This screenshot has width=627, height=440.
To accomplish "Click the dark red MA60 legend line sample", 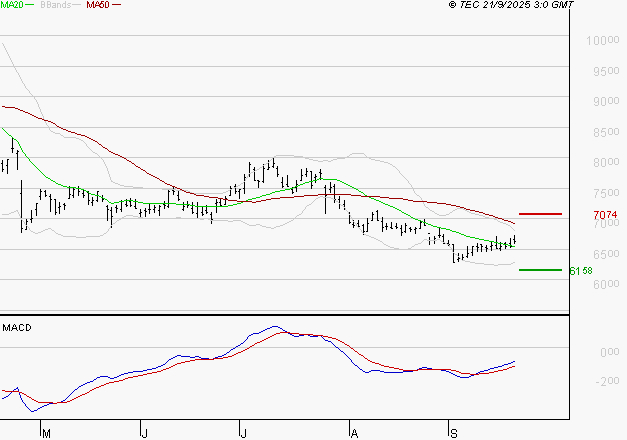I will click(117, 6).
